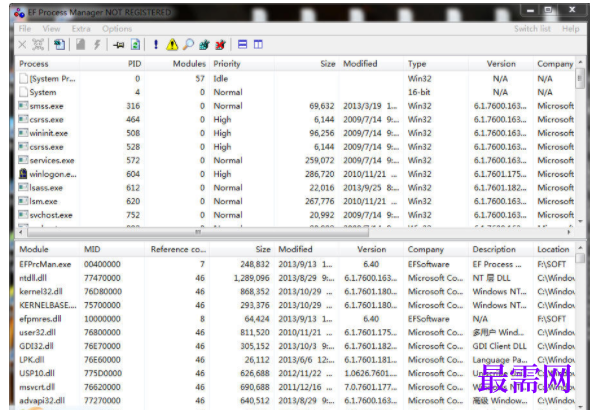Select the advapi32.dll module row

tap(295, 401)
